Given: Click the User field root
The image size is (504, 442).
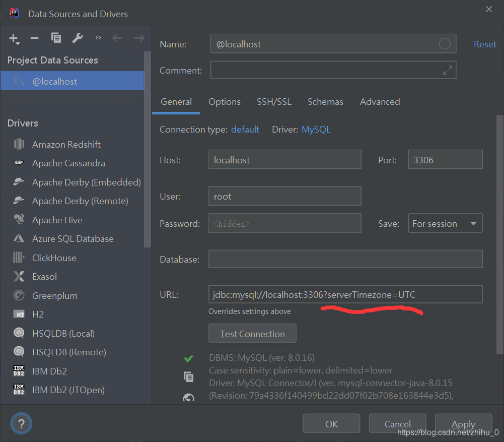Looking at the screenshot, I should coord(285,196).
